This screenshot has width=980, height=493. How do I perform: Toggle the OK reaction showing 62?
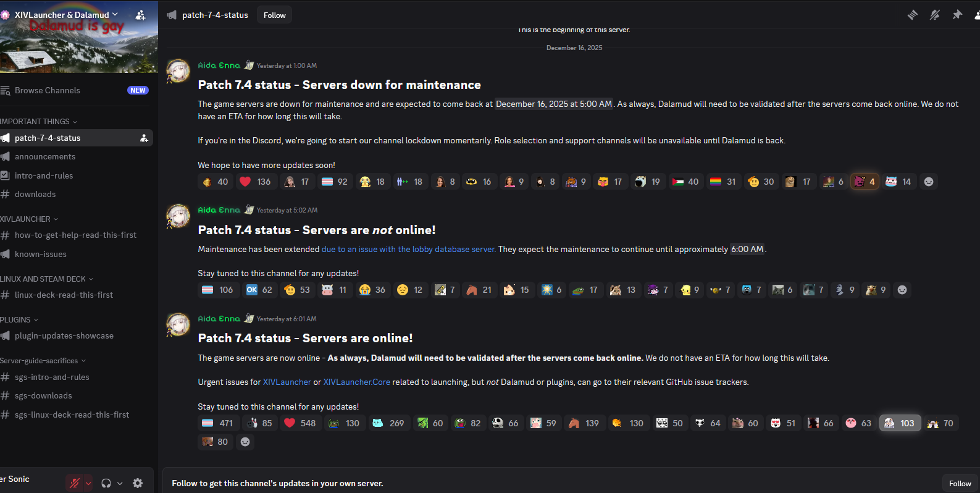pyautogui.click(x=259, y=290)
